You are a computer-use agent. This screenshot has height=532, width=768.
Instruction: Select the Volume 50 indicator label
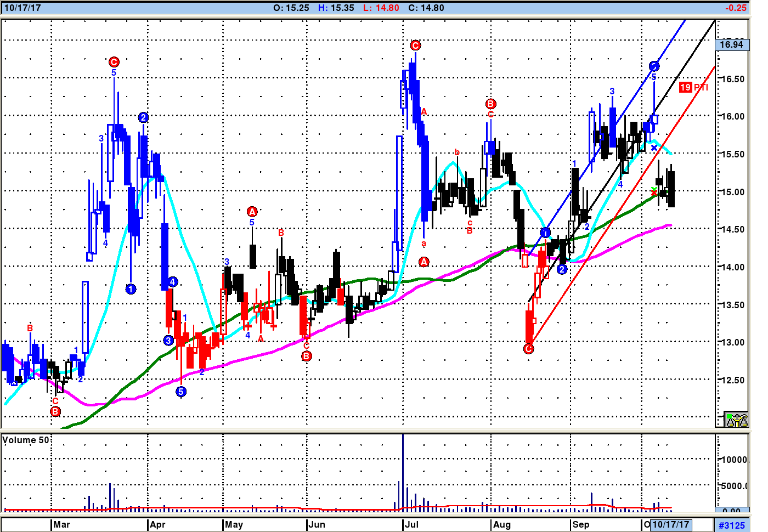point(26,440)
